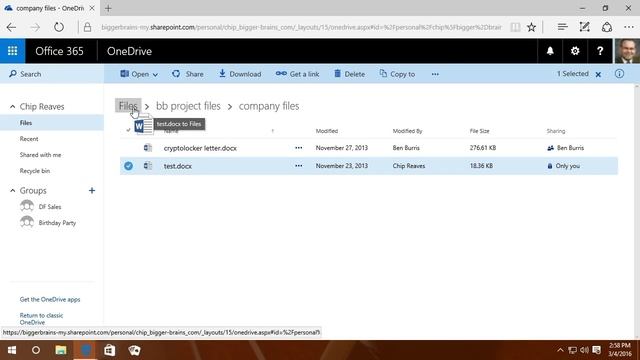
Task: Open the Windows Start menu
Action: (x=12, y=350)
